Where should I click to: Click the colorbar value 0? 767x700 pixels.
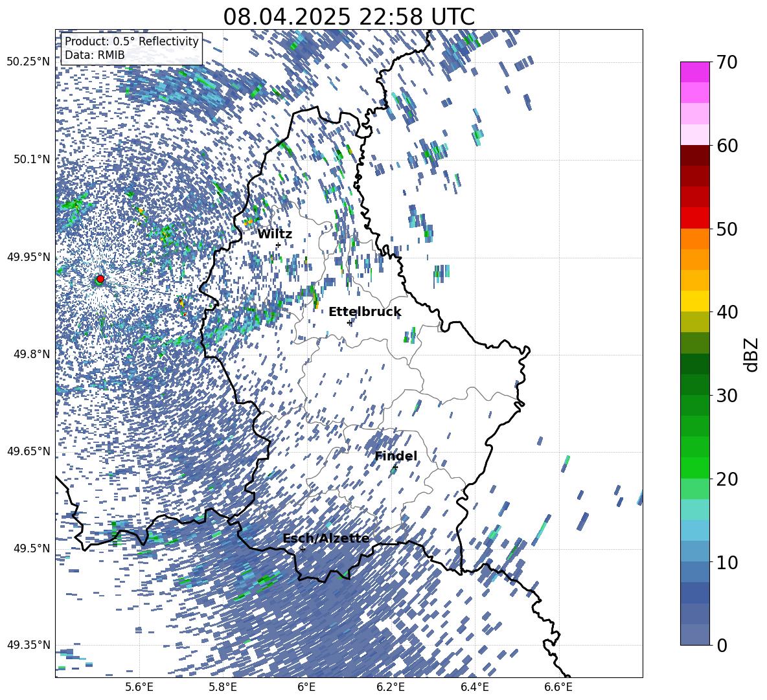click(x=722, y=645)
